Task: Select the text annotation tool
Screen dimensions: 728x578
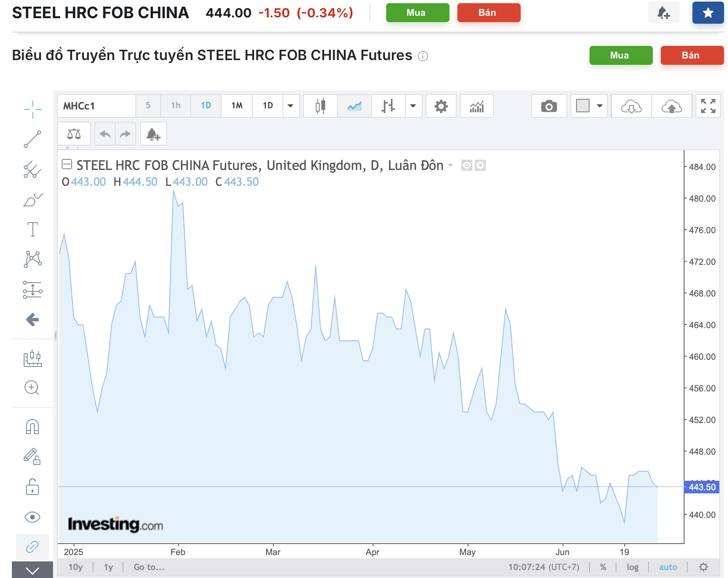Action: point(32,229)
